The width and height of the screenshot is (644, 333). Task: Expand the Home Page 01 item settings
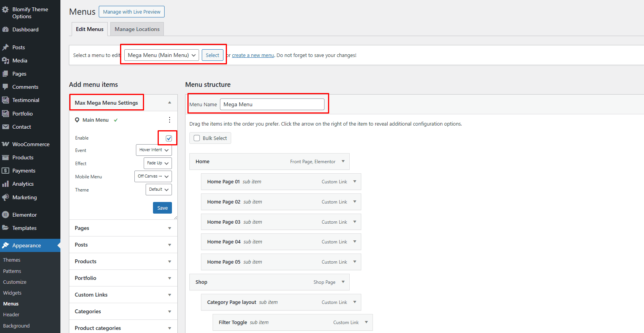tap(355, 181)
